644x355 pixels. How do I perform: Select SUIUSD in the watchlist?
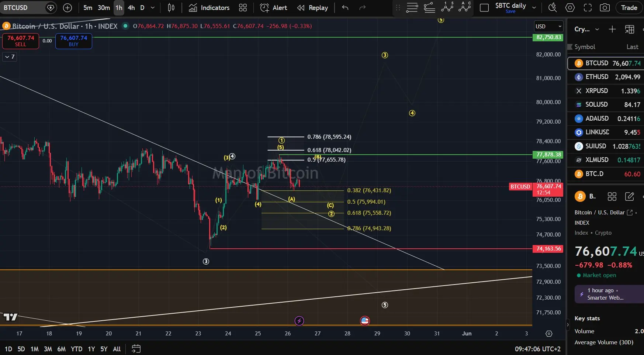tap(606, 146)
